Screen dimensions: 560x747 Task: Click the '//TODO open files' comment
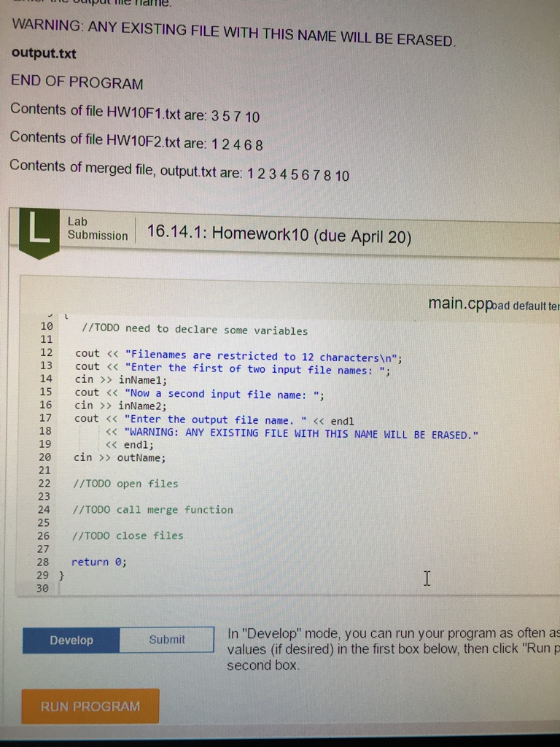pos(125,484)
